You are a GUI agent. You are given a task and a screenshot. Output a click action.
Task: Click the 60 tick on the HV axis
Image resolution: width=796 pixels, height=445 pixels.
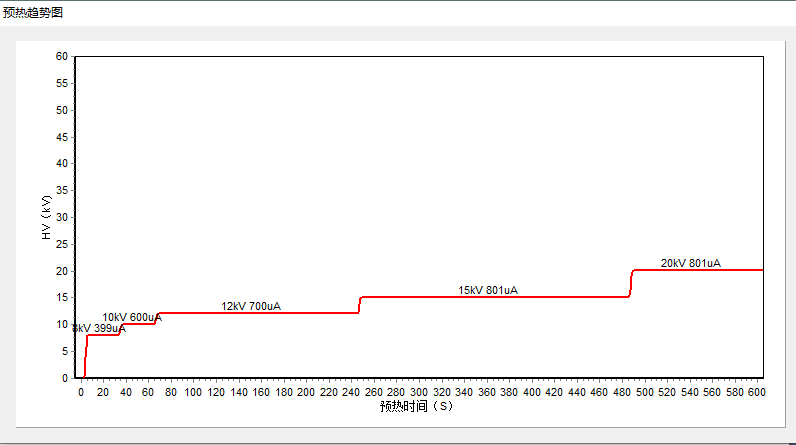coord(61,57)
